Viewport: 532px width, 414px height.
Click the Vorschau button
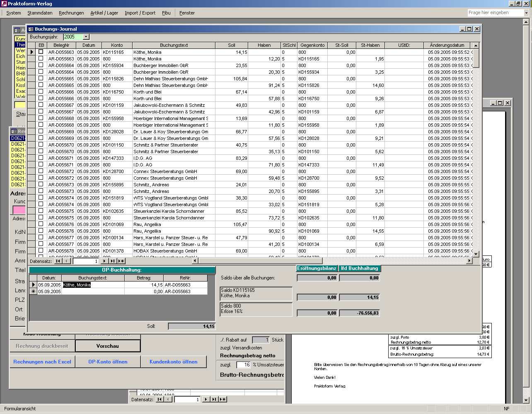coord(108,346)
